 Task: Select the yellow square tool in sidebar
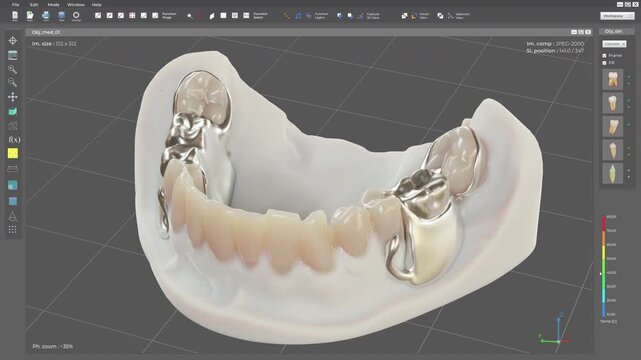(13, 153)
